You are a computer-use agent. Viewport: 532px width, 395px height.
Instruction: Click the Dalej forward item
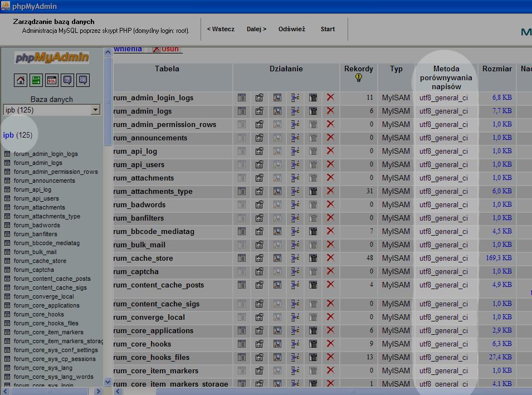pos(256,29)
